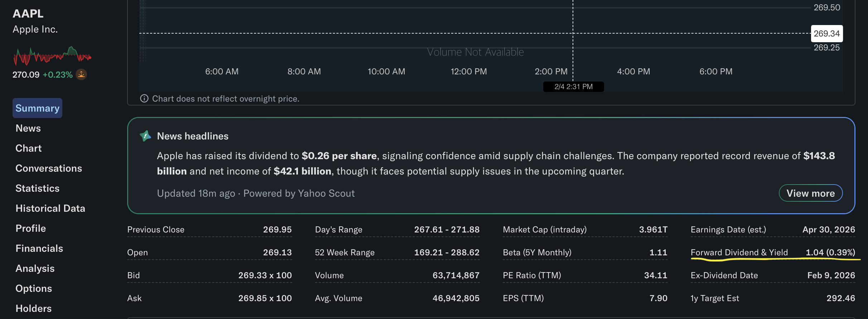Click Beta (5Y Monthly) label

click(537, 252)
